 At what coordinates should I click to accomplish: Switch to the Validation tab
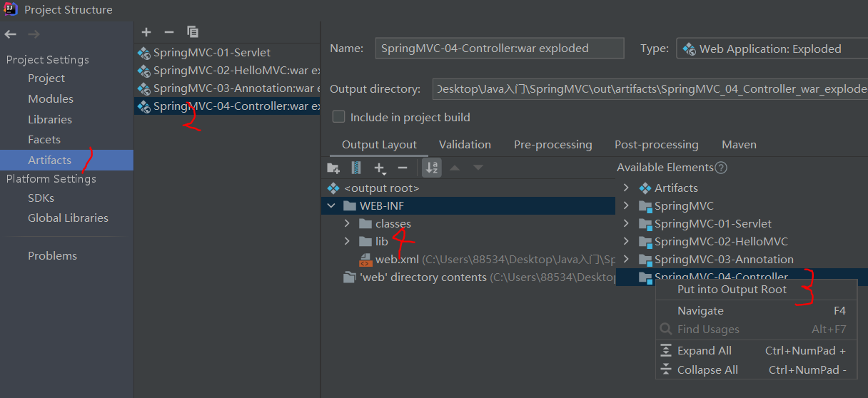465,145
